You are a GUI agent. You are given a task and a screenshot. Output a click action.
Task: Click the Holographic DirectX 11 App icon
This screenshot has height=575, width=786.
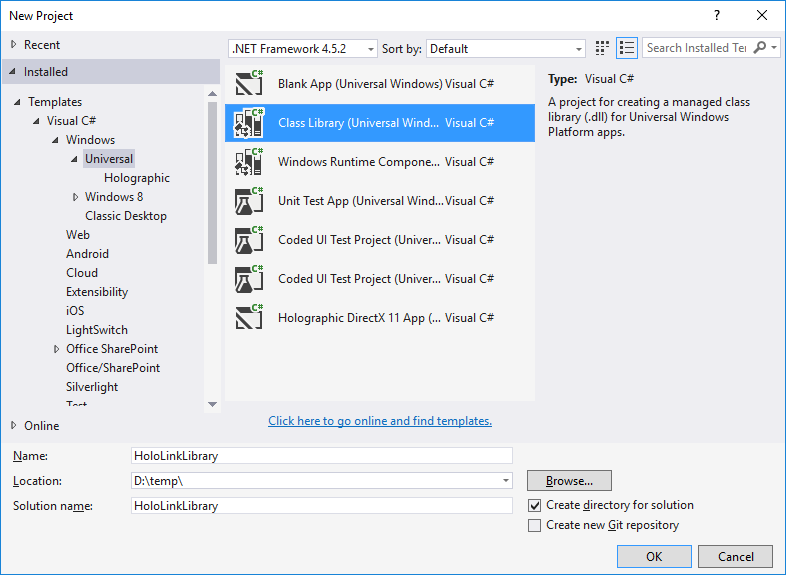pos(249,318)
